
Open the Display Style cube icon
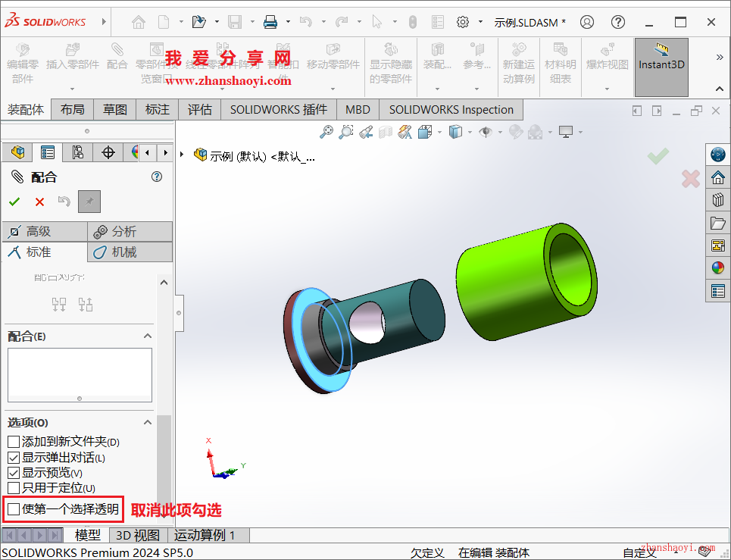click(455, 132)
